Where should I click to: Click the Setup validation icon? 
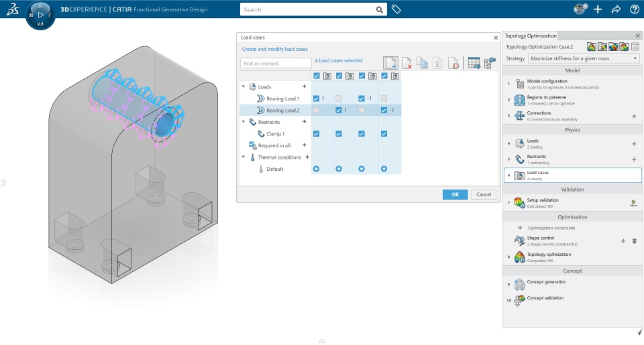519,203
